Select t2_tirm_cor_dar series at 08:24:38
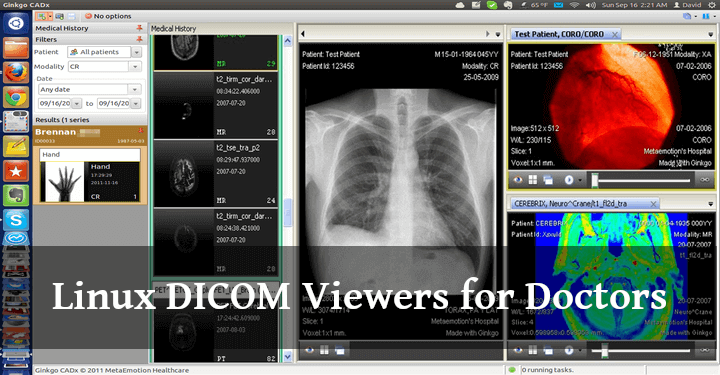 (x=216, y=242)
